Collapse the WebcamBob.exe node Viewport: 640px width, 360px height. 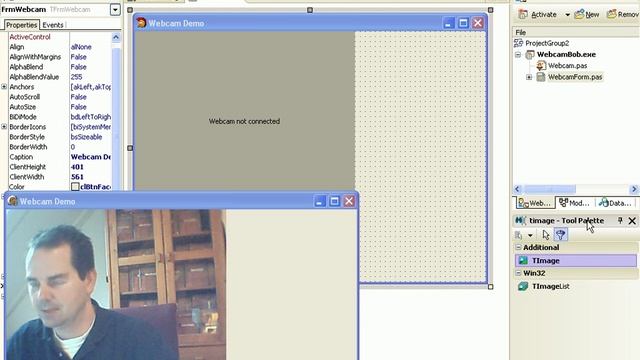pyautogui.click(x=518, y=54)
